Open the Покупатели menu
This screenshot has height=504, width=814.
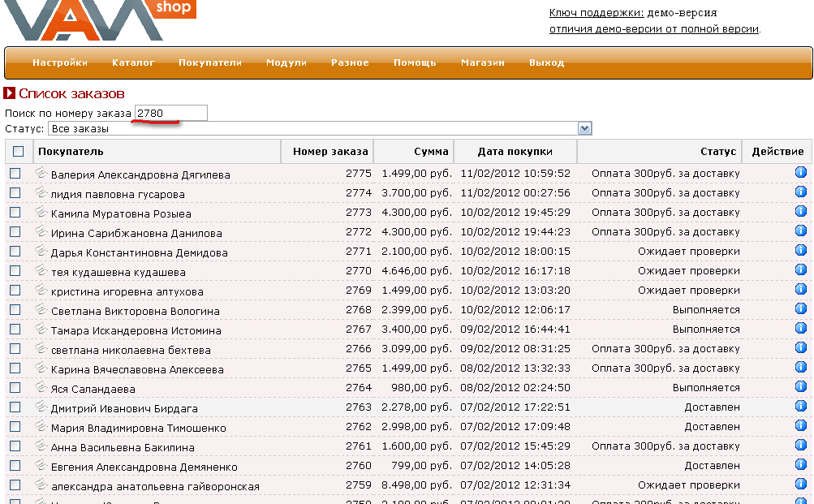[210, 62]
